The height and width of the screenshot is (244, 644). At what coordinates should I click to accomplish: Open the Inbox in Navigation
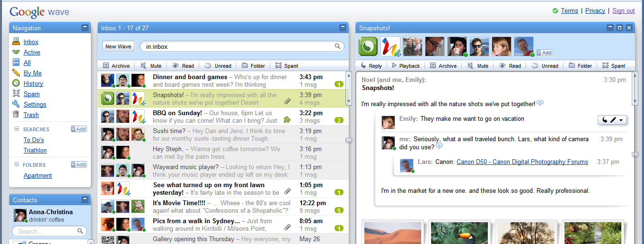(x=31, y=42)
